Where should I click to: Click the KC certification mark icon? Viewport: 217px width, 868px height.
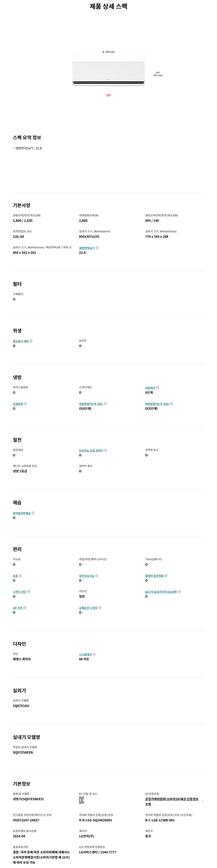click(81, 800)
